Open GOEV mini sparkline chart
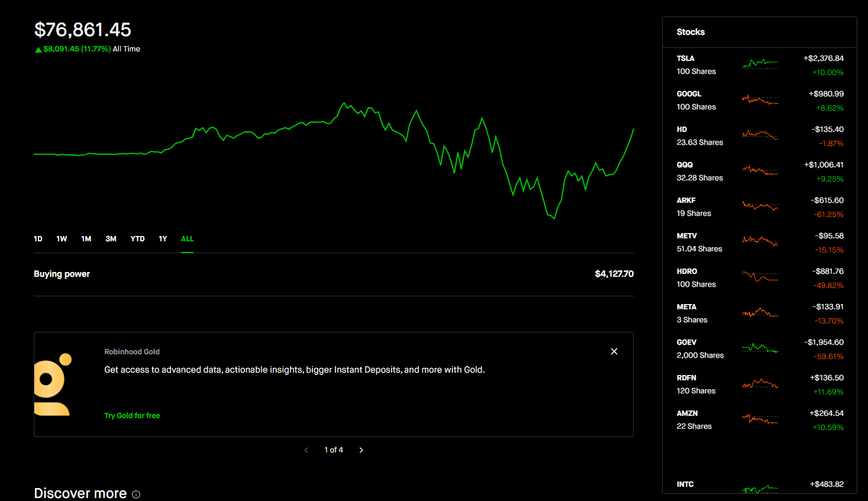 tap(760, 348)
